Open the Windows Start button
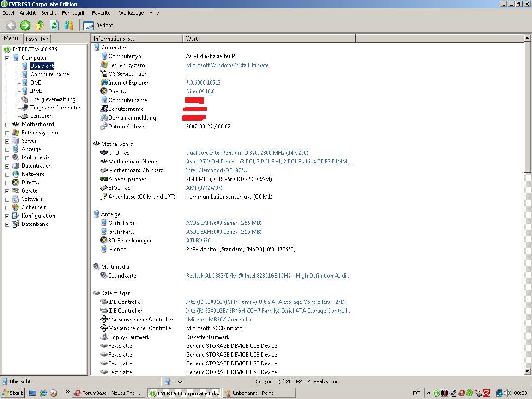This screenshot has height=399, width=532. (12, 393)
